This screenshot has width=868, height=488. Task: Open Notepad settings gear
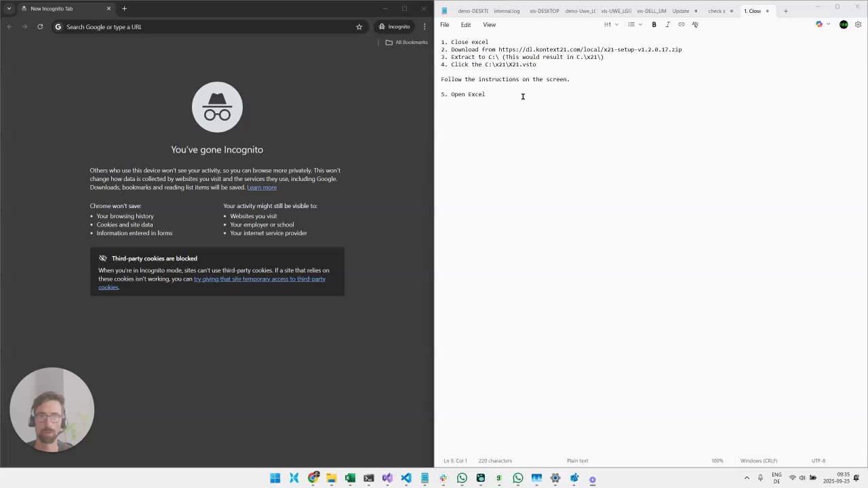858,24
